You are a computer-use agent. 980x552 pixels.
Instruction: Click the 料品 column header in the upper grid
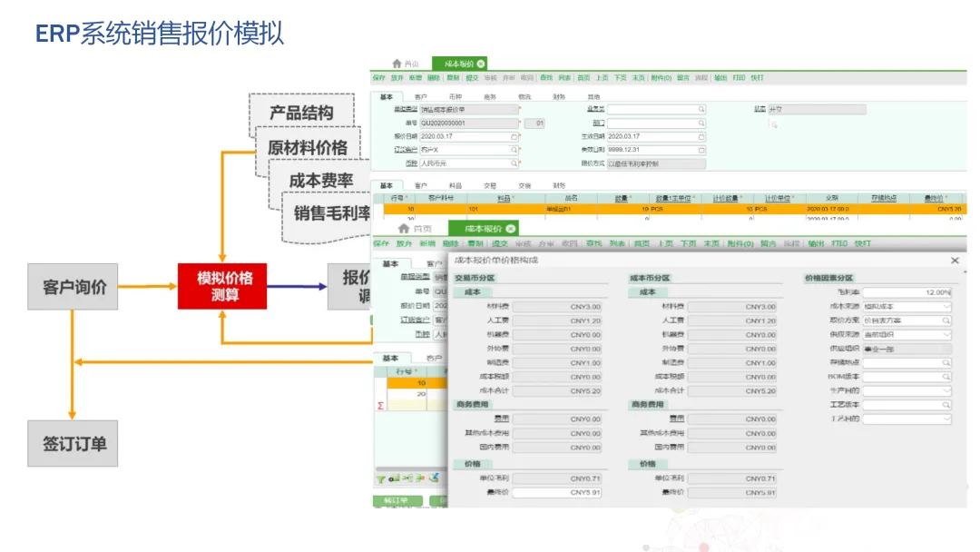(503, 199)
